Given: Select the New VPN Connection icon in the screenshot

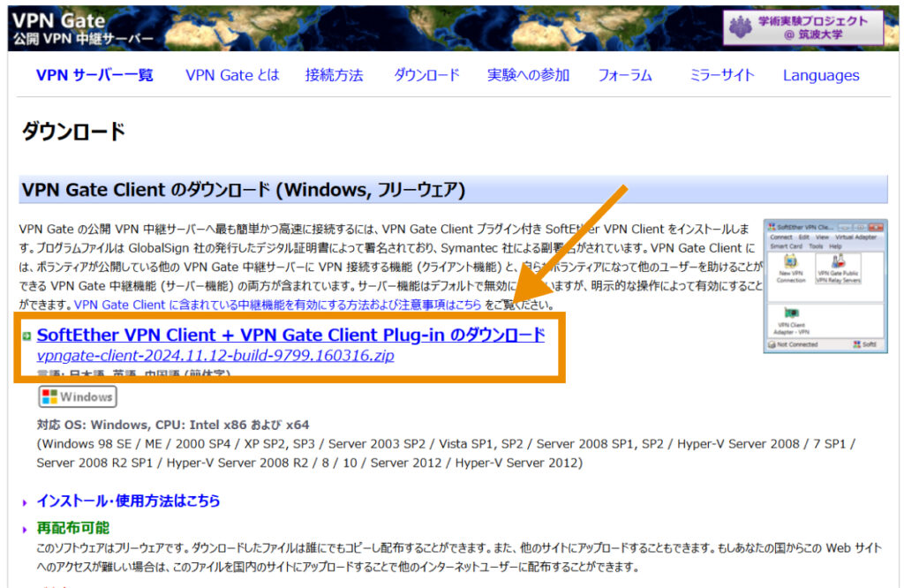Looking at the screenshot, I should [x=792, y=260].
